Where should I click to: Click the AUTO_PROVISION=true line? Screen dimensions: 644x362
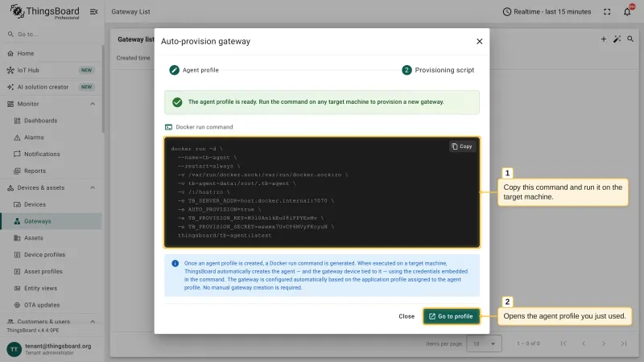point(220,209)
